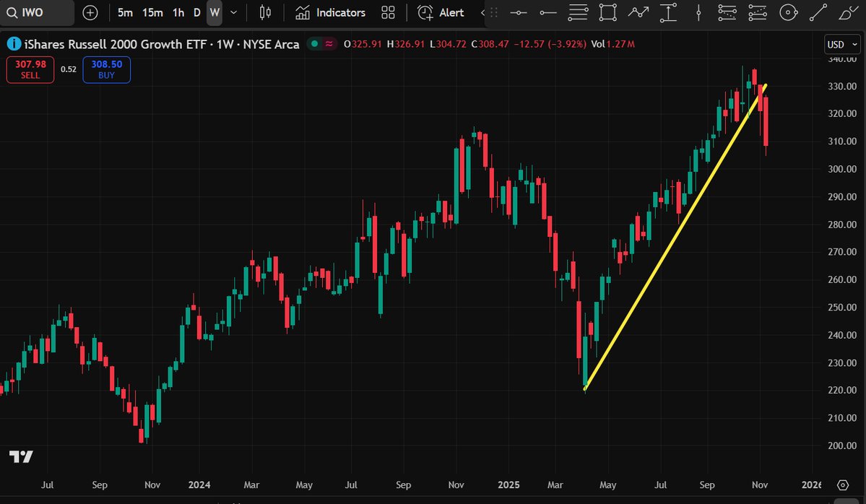The image size is (866, 504).
Task: Click the change value −12.57 (−3.92%)
Action: coord(550,44)
